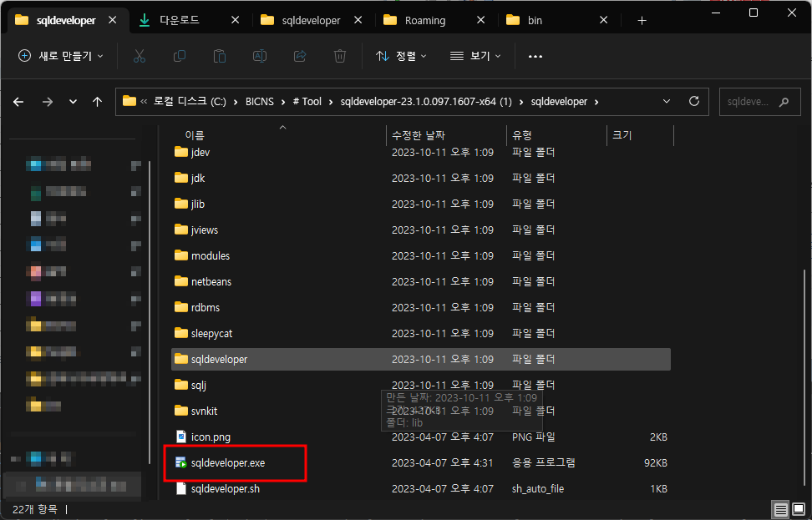Expand address bar history dropdown

click(x=667, y=102)
